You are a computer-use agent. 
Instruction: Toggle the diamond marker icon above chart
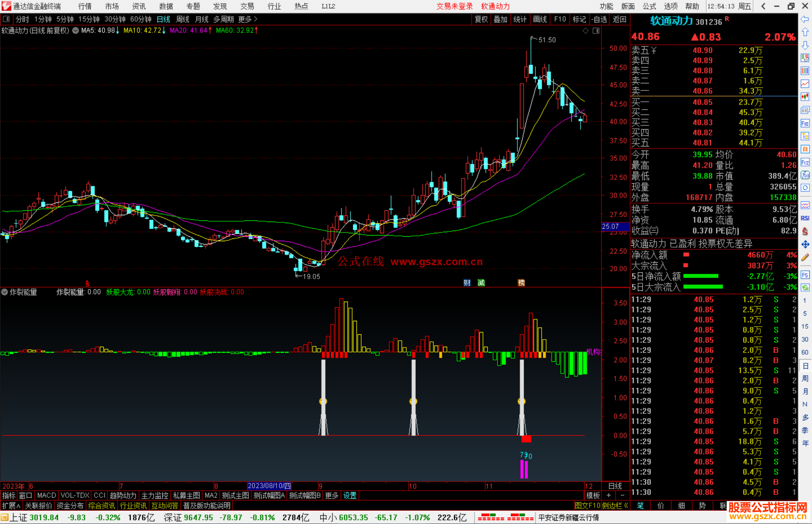(x=585, y=31)
